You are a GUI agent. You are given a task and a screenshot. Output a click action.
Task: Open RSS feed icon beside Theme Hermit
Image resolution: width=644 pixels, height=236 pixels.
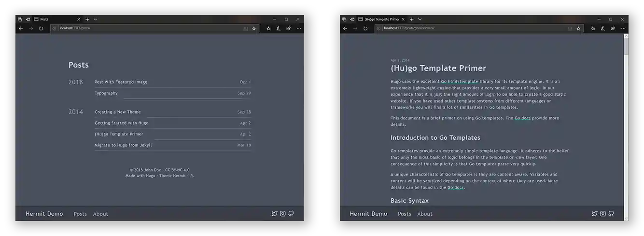pyautogui.click(x=192, y=176)
